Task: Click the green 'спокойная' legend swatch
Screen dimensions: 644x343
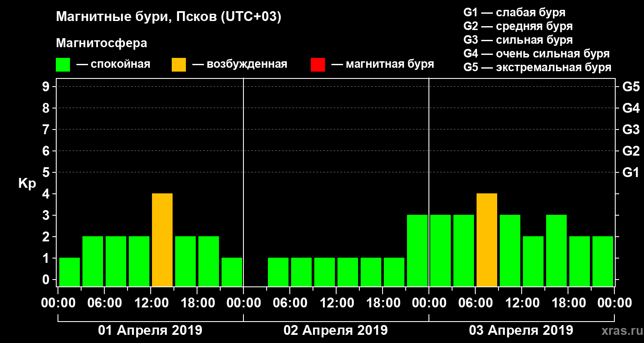Action: click(x=63, y=65)
